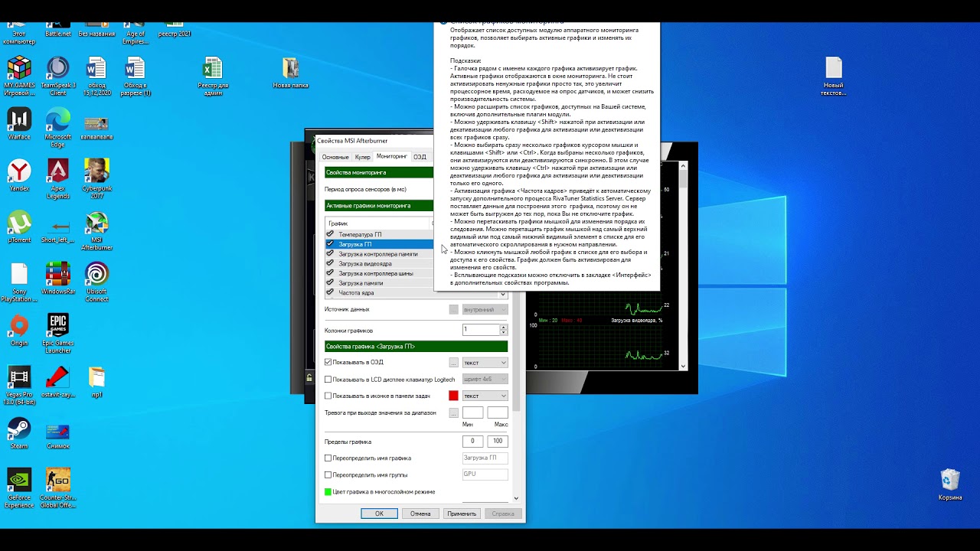
Task: Click the monitoring graph window scrollbar
Action: [x=683, y=264]
